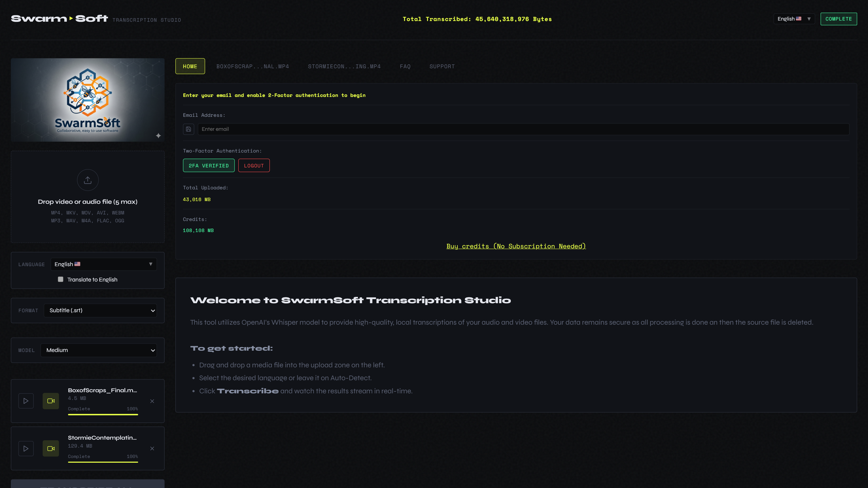The image size is (868, 488).
Task: Switch to the HOME tab
Action: pos(190,66)
